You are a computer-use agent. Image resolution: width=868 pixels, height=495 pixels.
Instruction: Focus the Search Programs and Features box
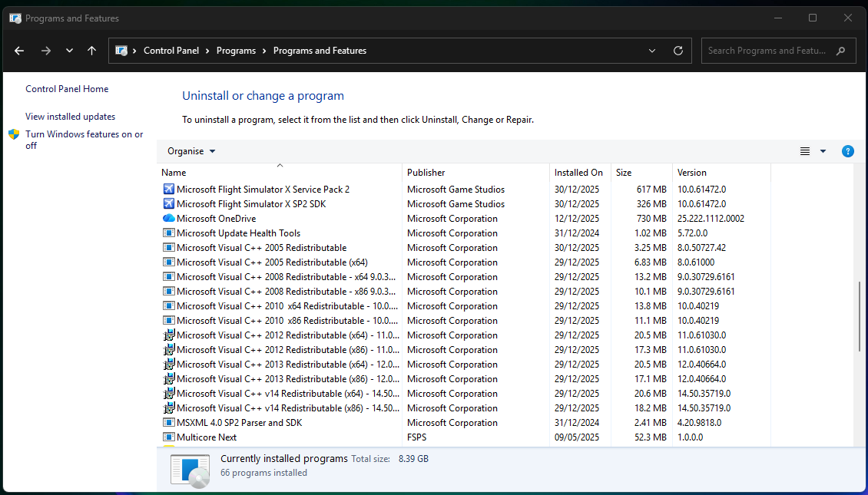pos(778,51)
